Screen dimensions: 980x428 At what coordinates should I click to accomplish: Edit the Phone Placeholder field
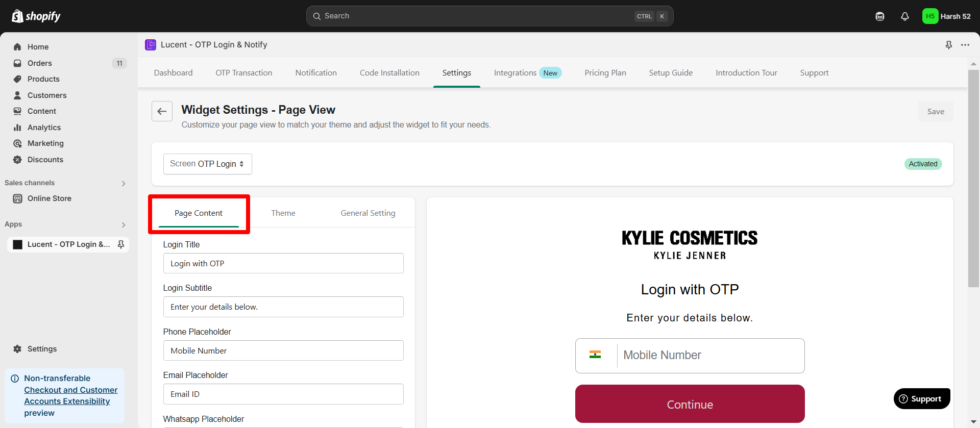[x=283, y=350]
